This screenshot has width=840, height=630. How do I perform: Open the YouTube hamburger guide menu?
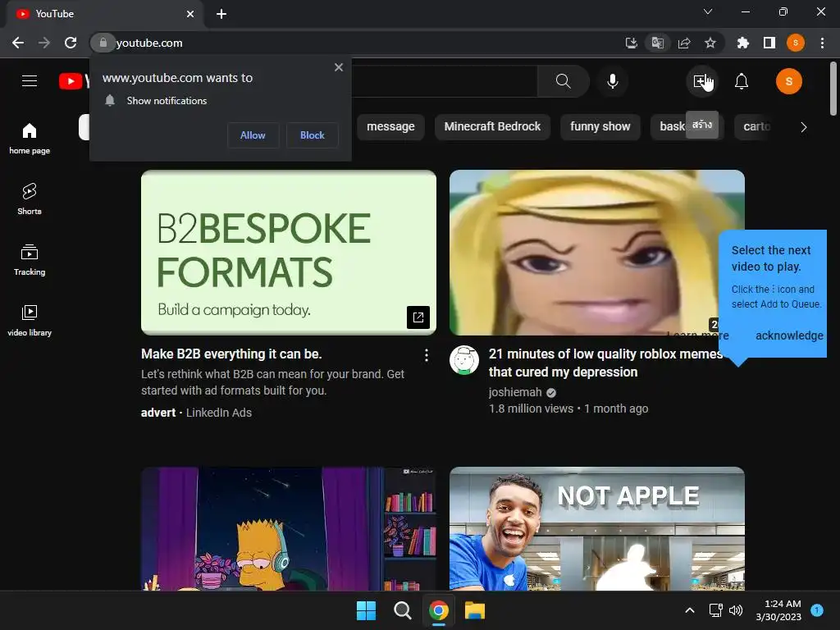point(30,81)
